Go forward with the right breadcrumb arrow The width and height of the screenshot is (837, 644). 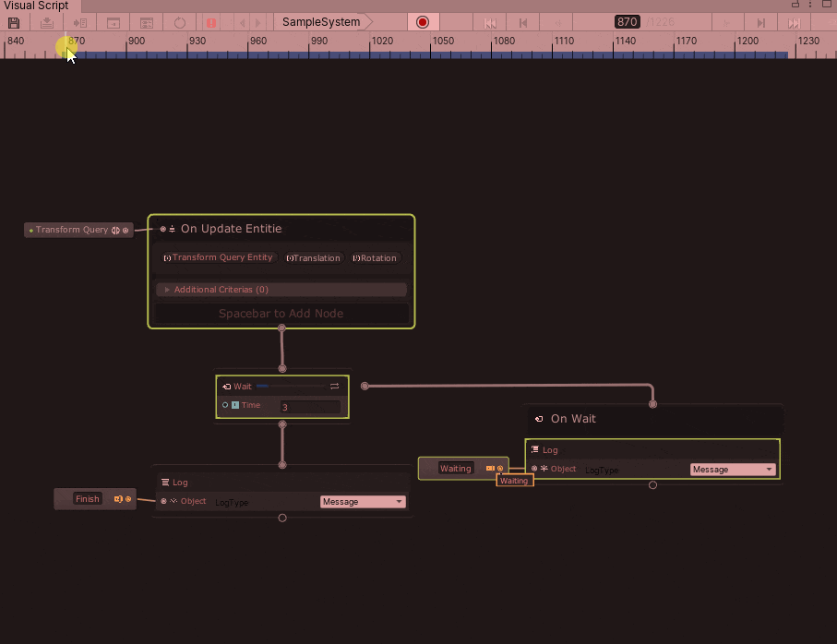pos(258,23)
